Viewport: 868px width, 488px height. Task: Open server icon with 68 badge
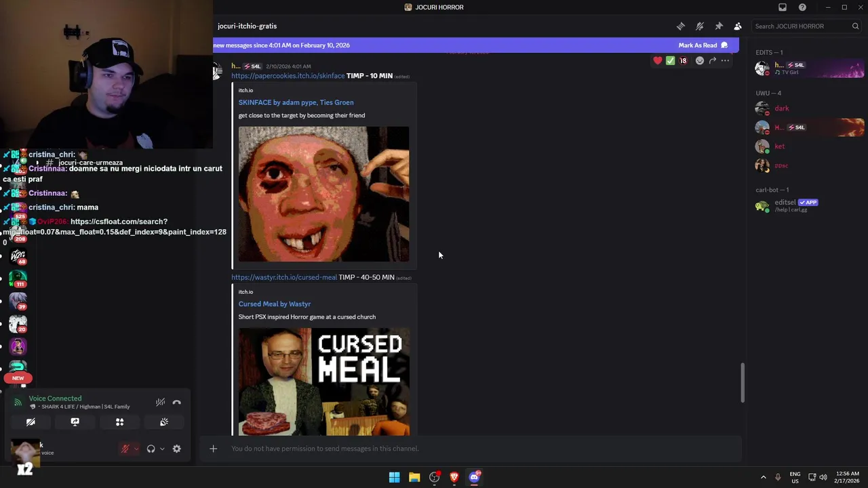pyautogui.click(x=18, y=258)
